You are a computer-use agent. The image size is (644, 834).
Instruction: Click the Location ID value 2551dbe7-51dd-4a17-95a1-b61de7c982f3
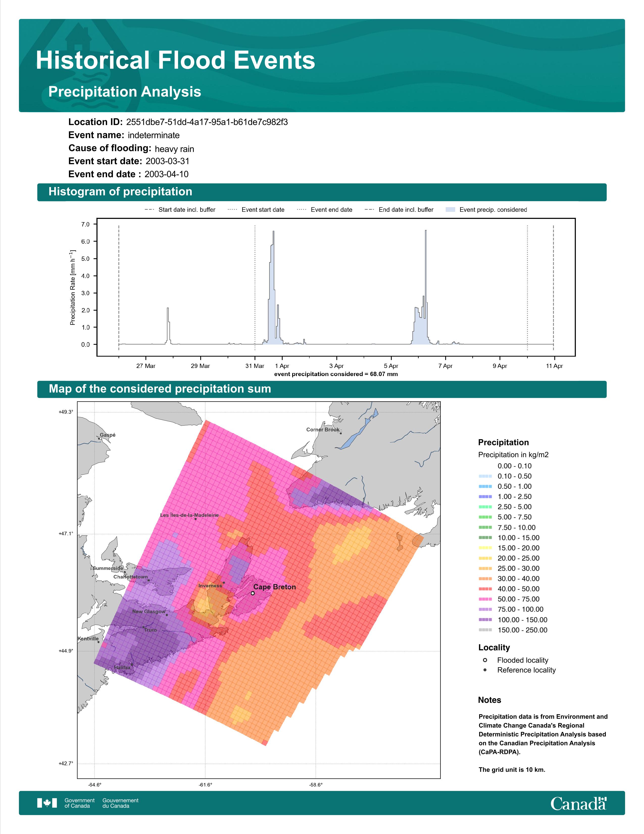(x=207, y=122)
